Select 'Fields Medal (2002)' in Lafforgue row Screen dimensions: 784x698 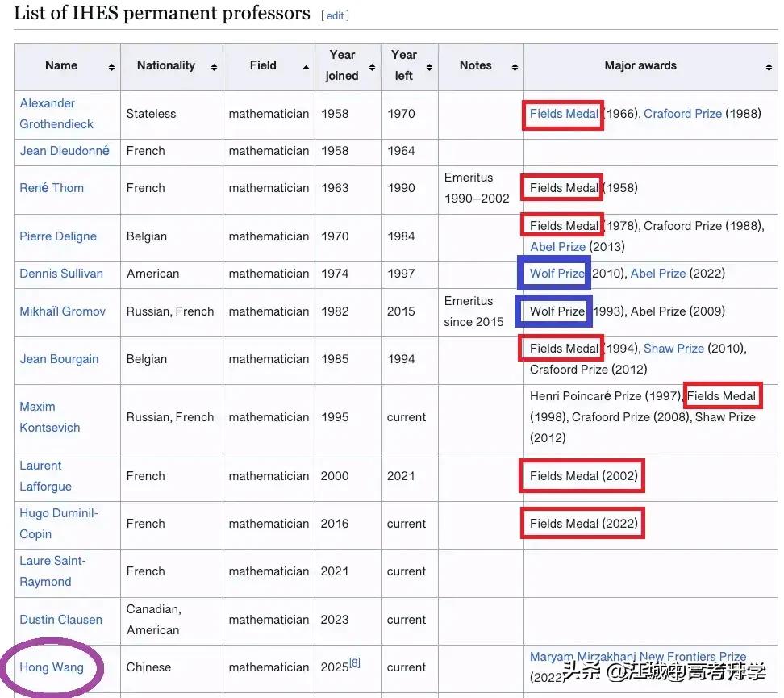point(583,476)
